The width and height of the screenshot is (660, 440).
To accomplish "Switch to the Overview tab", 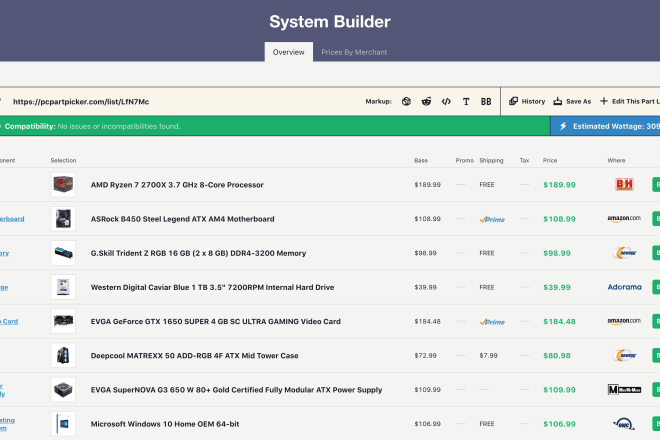I will tap(289, 52).
